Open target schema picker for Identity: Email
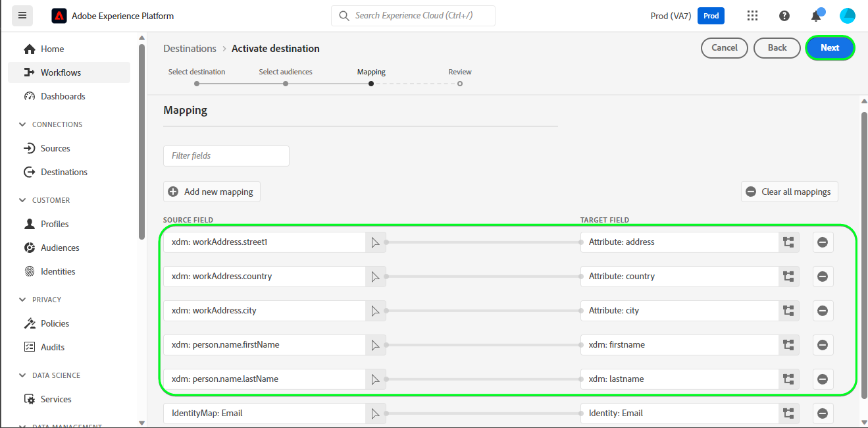This screenshot has height=428, width=868. (x=788, y=414)
